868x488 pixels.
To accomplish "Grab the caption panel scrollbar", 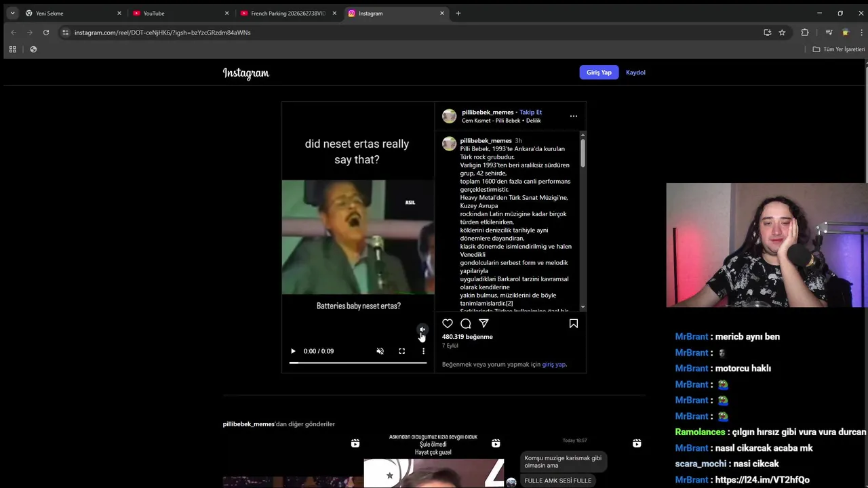I will [x=583, y=153].
